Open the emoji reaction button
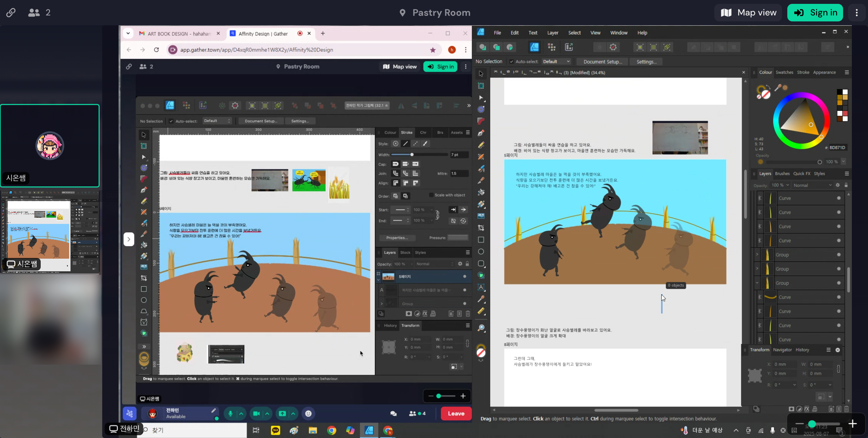This screenshot has width=868, height=438. (x=308, y=413)
